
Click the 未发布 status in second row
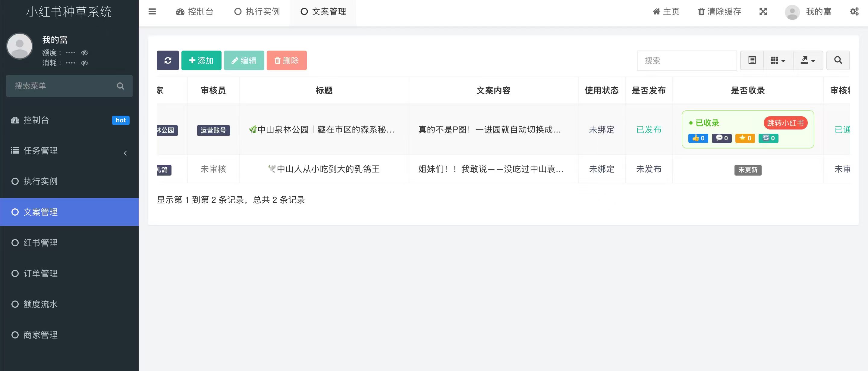(649, 169)
